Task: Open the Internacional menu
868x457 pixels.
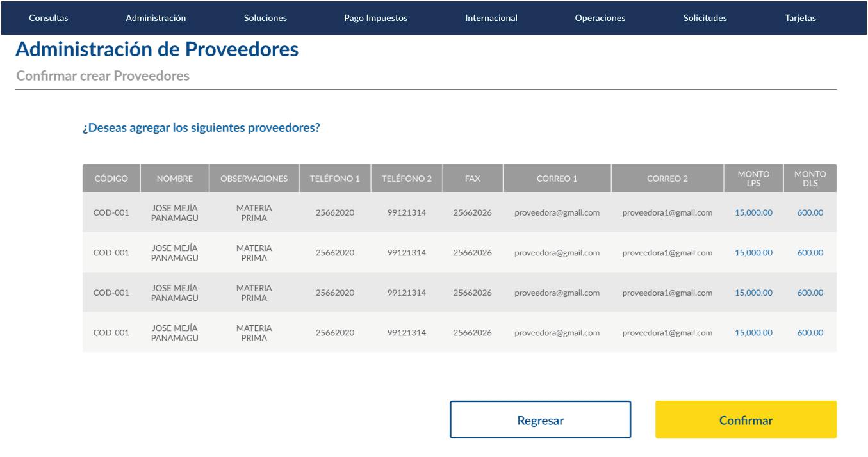Action: [x=491, y=19]
